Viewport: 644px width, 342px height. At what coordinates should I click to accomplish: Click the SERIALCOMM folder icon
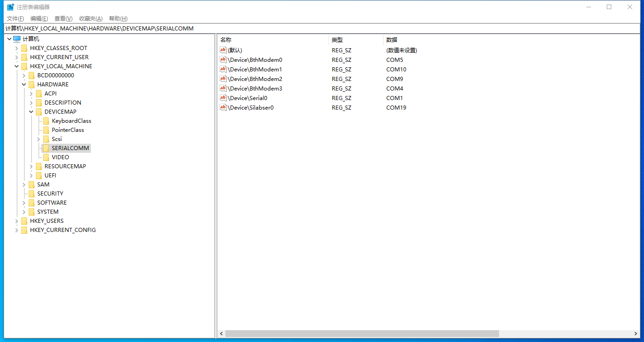pos(47,148)
